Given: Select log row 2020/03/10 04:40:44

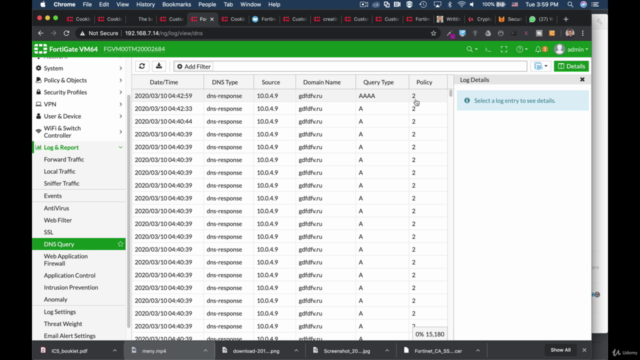Looking at the screenshot, I should pos(289,121).
